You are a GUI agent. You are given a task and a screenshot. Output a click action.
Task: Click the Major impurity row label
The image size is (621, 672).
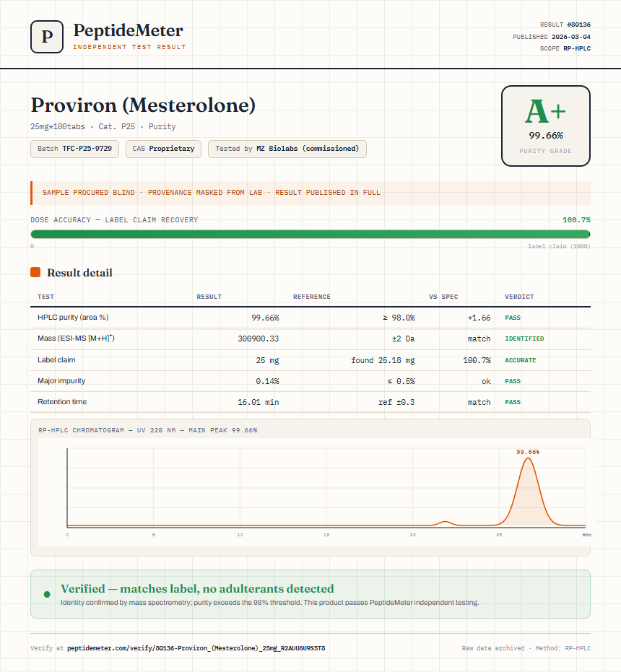[61, 380]
